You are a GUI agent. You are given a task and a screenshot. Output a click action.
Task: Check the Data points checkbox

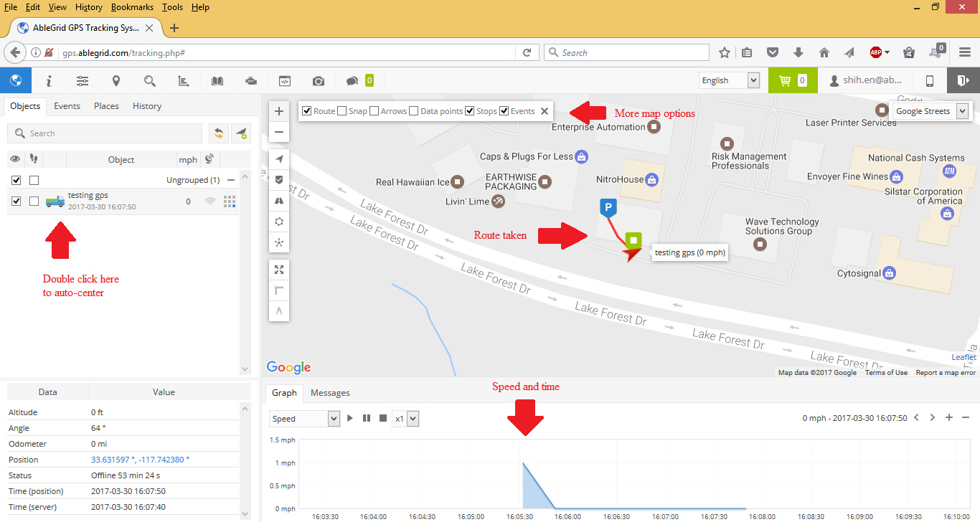click(414, 111)
